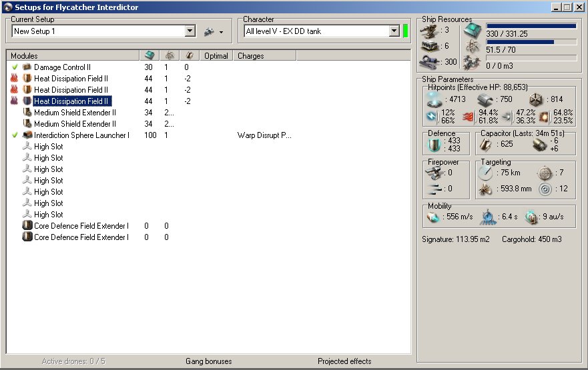The image size is (588, 370).
Task: Toggle Interdiction Sphere Launcher I active state
Action: [x=15, y=135]
